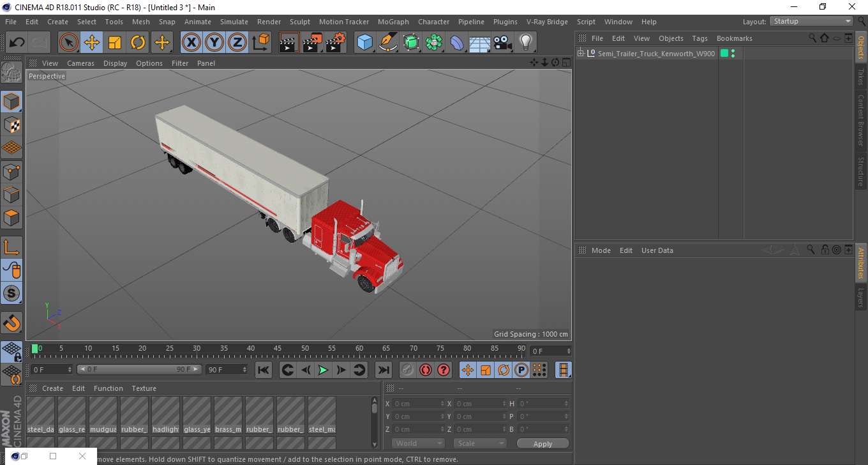
Task: Select the glass_ye material thumbnail
Action: 197,416
